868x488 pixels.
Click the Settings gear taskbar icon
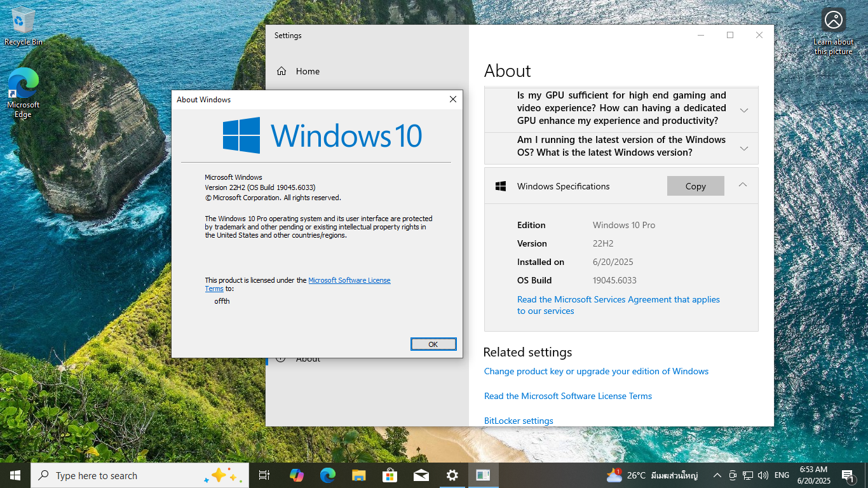452,475
